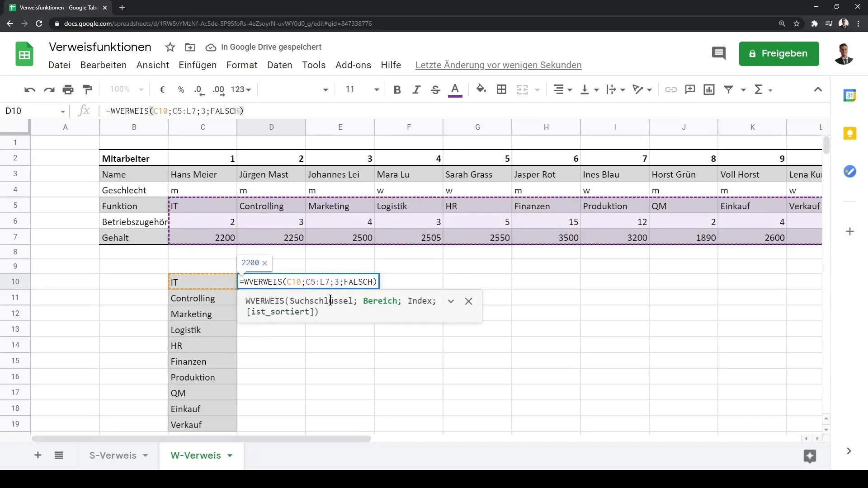This screenshot has width=868, height=488.
Task: Open Google Tasks side panel icon
Action: pyautogui.click(x=850, y=172)
